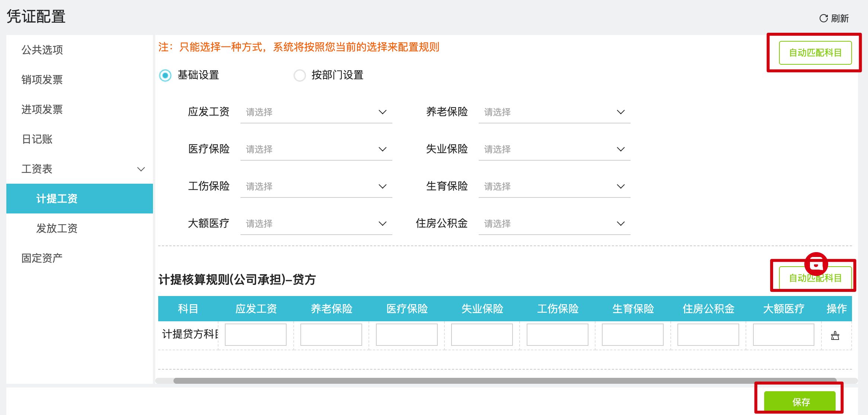Click the clear row icon in 操作 column
Screen dimensions: 868x415
point(835,336)
